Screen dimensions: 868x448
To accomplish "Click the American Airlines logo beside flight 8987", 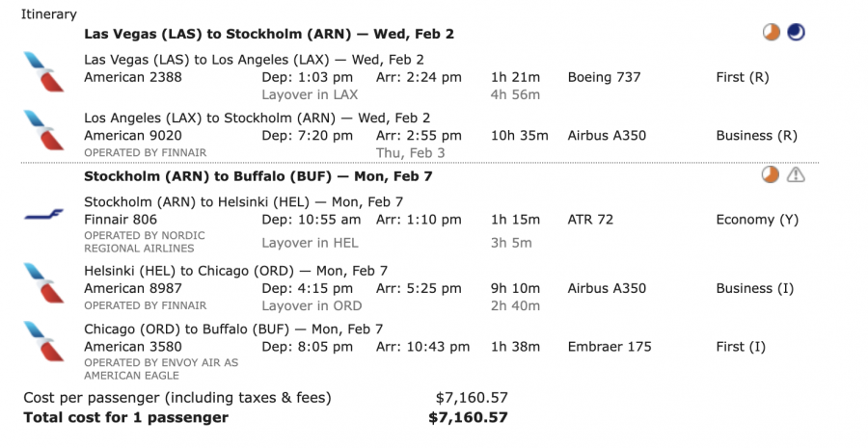I will pos(43,283).
